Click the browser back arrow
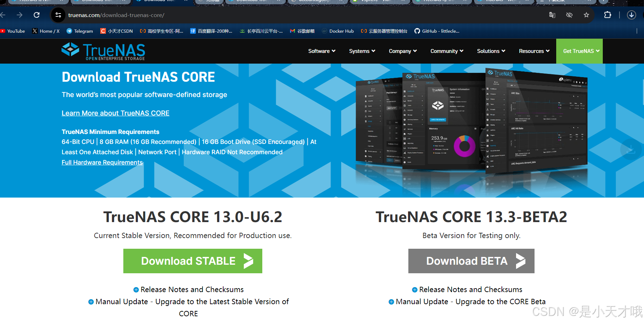Screen dimensions: 644x323 (x=3, y=15)
